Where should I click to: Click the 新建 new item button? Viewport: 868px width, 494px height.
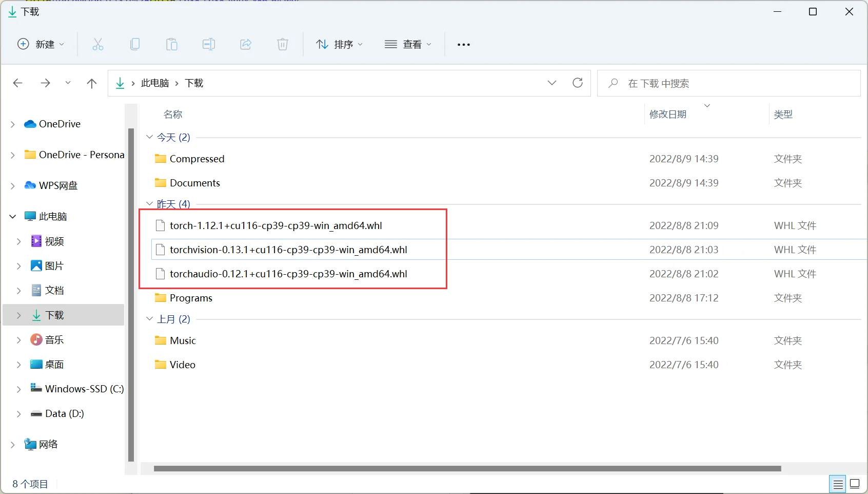point(41,45)
